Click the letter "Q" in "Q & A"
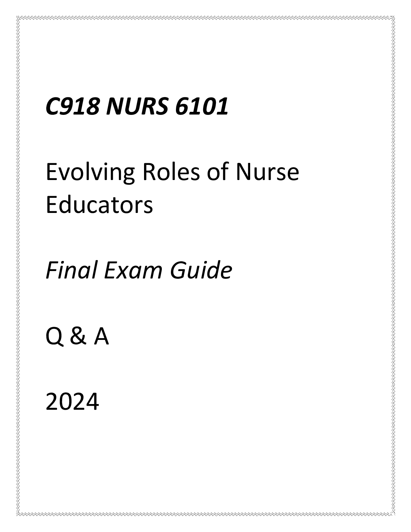The height and width of the screenshot is (532, 411). pos(54,337)
